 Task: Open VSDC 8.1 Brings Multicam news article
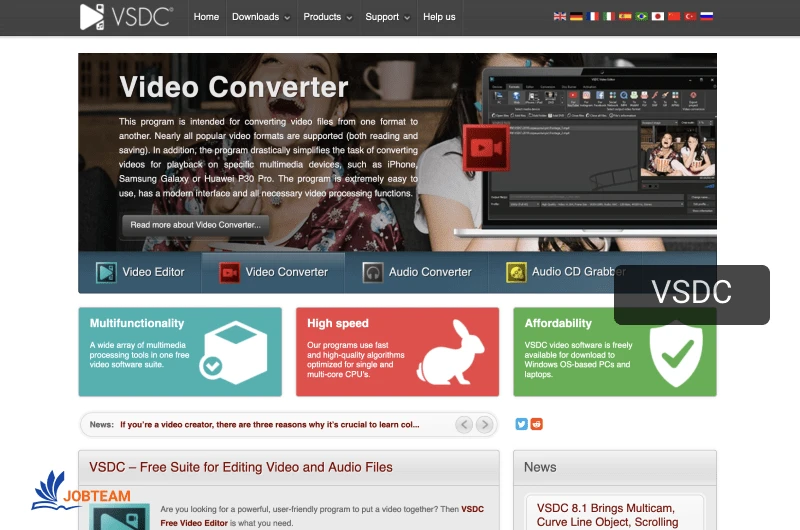click(x=607, y=515)
